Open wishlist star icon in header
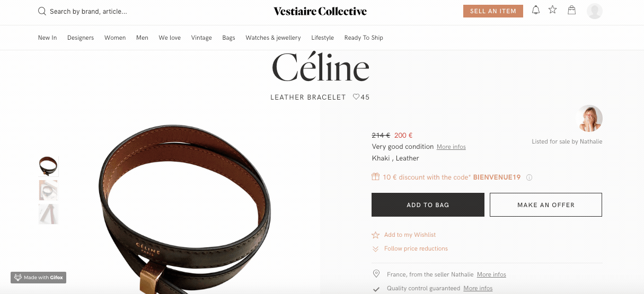This screenshot has height=294, width=644. pyautogui.click(x=553, y=10)
